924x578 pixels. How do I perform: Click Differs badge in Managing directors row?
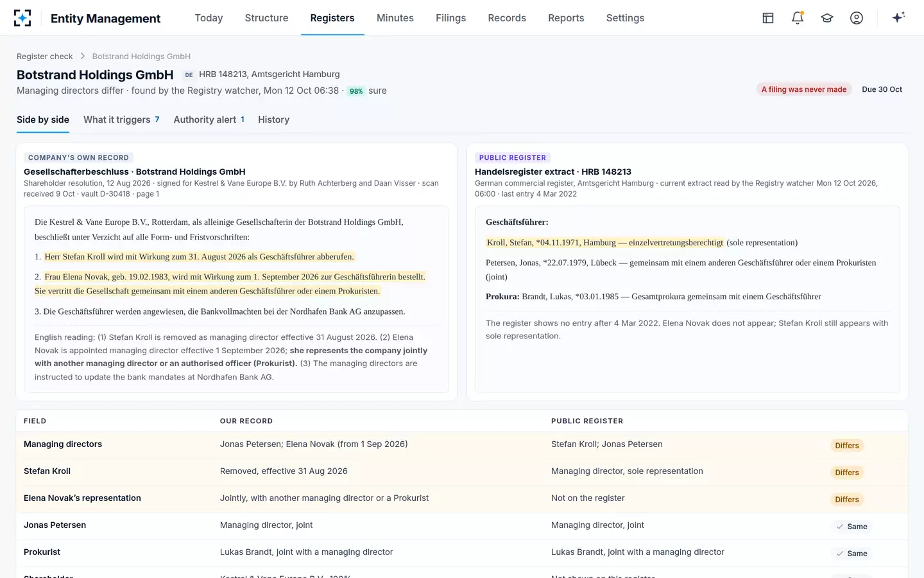pyautogui.click(x=847, y=446)
